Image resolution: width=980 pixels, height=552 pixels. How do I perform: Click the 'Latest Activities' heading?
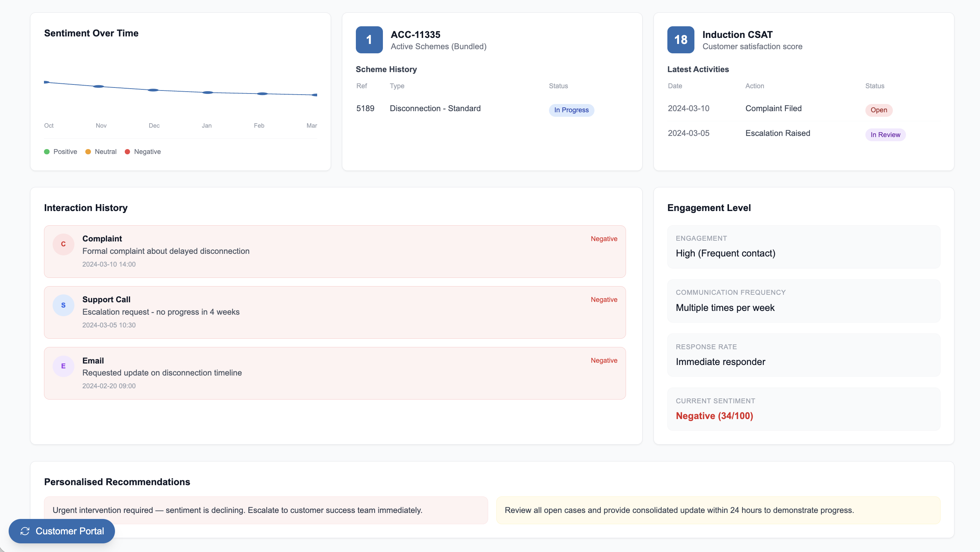[698, 69]
